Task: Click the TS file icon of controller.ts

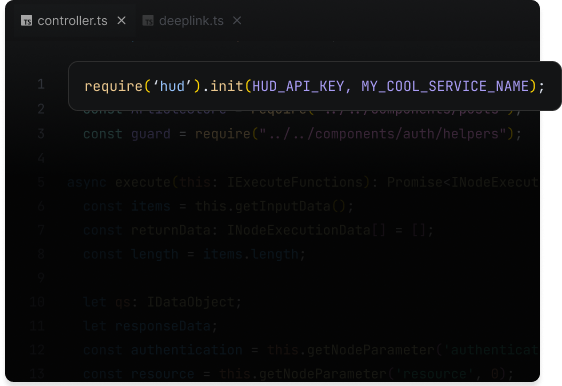Action: (27, 21)
